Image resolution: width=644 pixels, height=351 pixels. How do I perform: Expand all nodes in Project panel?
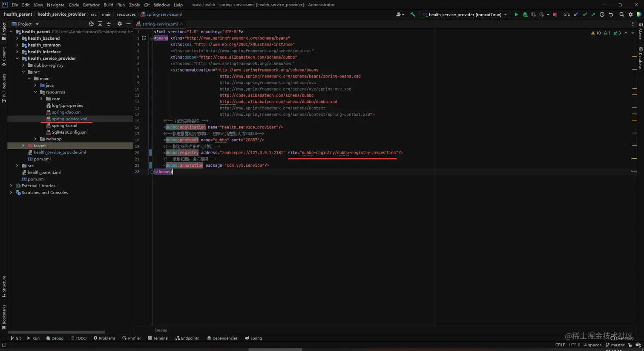pos(100,24)
